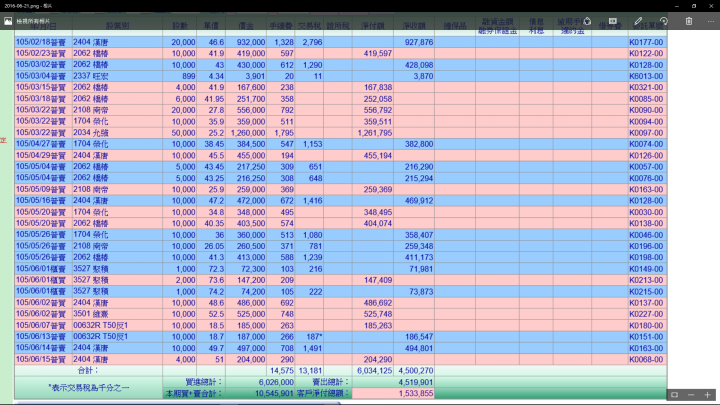720x405 pixels.
Task: Delete the photo using the trash icon
Action: pyautogui.click(x=689, y=21)
